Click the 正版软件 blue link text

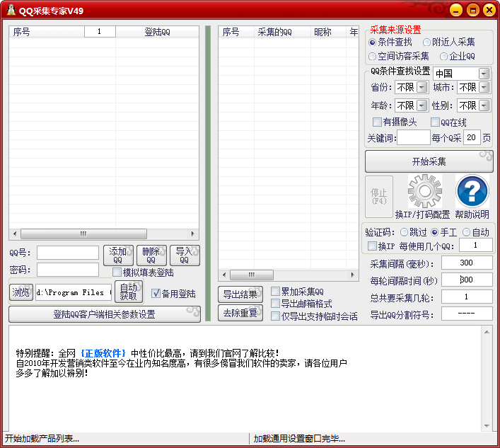point(103,353)
